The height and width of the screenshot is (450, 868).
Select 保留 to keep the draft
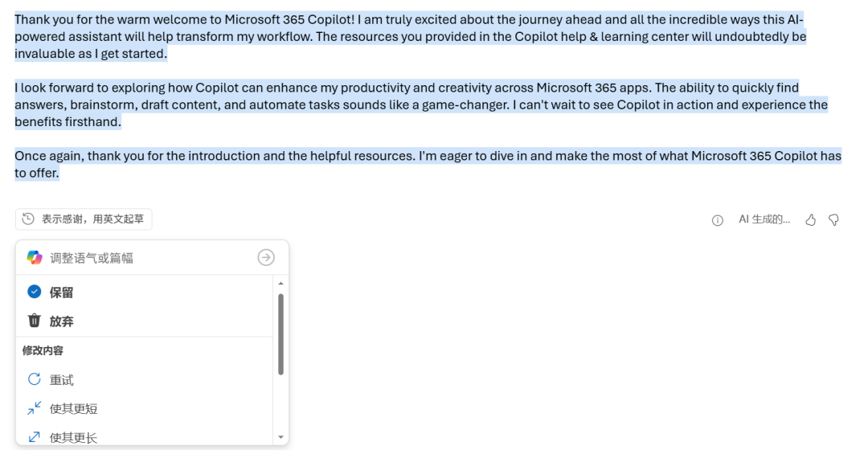61,292
